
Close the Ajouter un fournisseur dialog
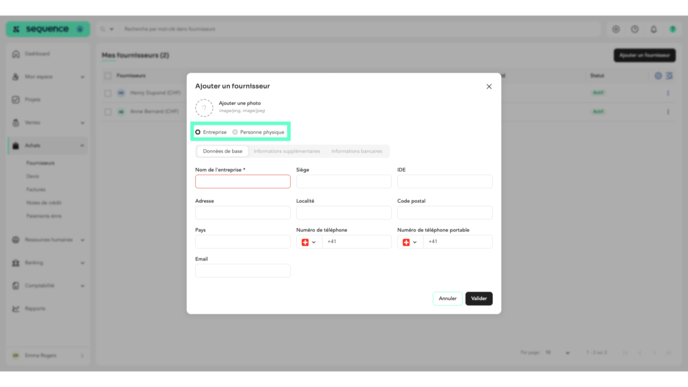(x=489, y=87)
